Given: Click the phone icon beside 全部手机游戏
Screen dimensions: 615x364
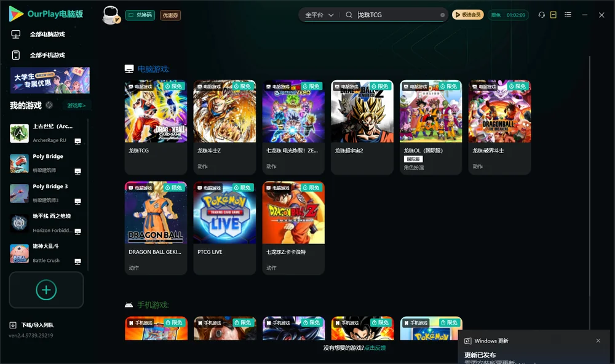Looking at the screenshot, I should point(16,55).
